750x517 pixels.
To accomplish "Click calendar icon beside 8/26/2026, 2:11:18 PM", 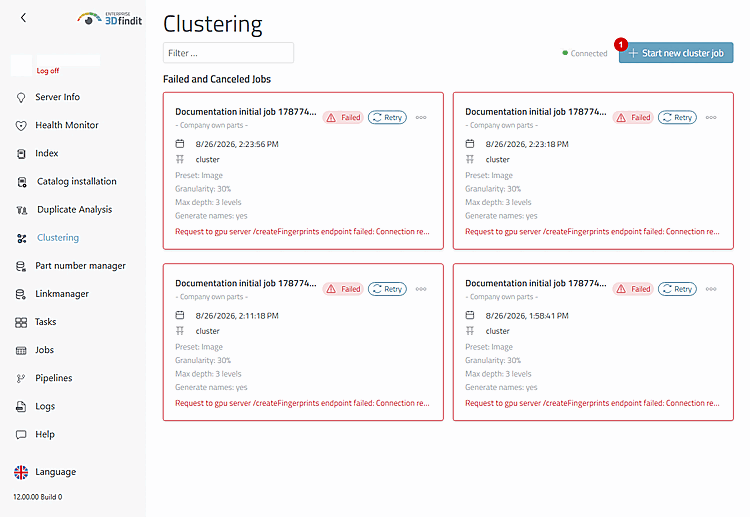I will pos(180,316).
